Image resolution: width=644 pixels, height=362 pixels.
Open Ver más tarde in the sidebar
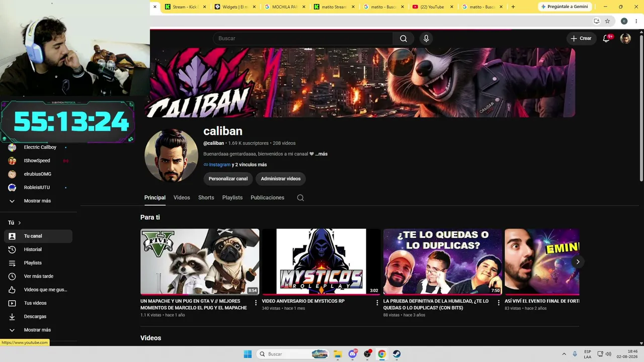click(38, 277)
